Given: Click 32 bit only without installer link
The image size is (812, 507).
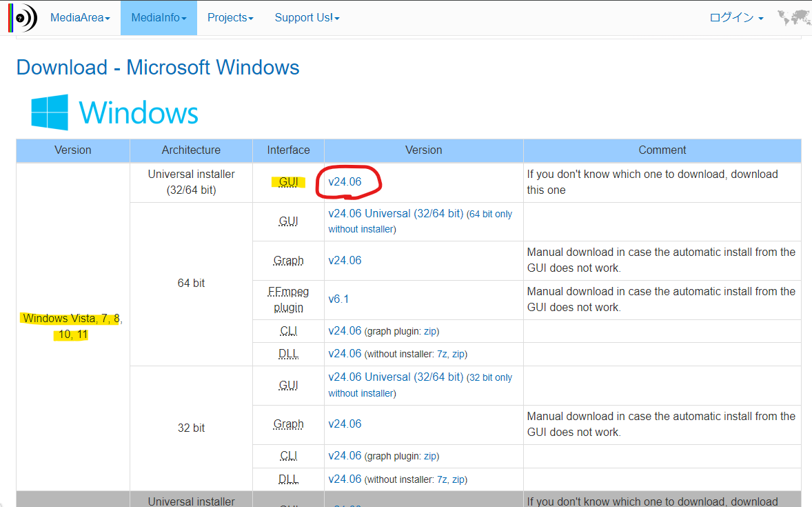Looking at the screenshot, I should (420, 385).
